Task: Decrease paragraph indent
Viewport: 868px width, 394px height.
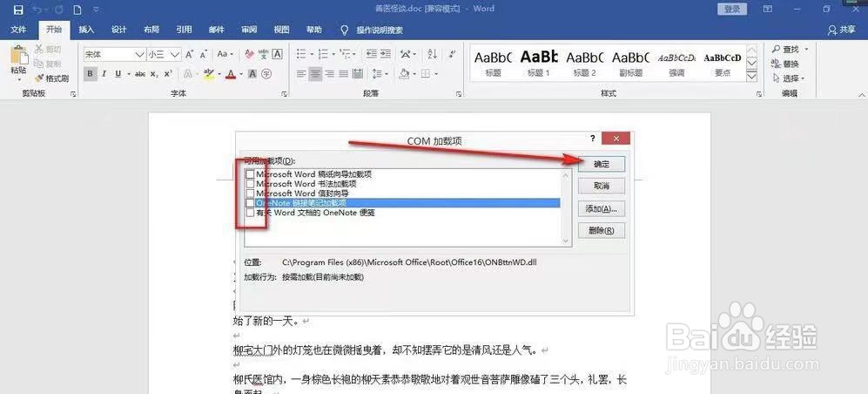Action: (371, 54)
